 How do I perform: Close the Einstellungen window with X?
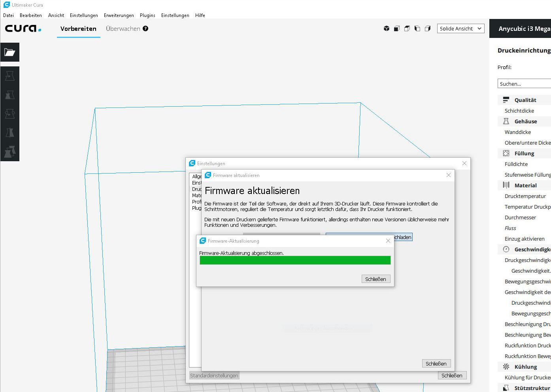464,163
